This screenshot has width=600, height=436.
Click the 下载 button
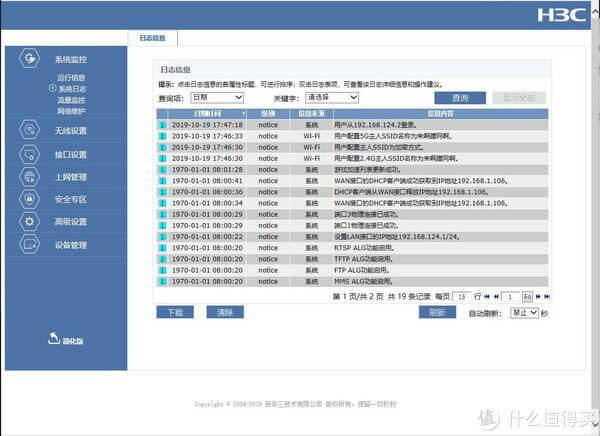[x=174, y=313]
